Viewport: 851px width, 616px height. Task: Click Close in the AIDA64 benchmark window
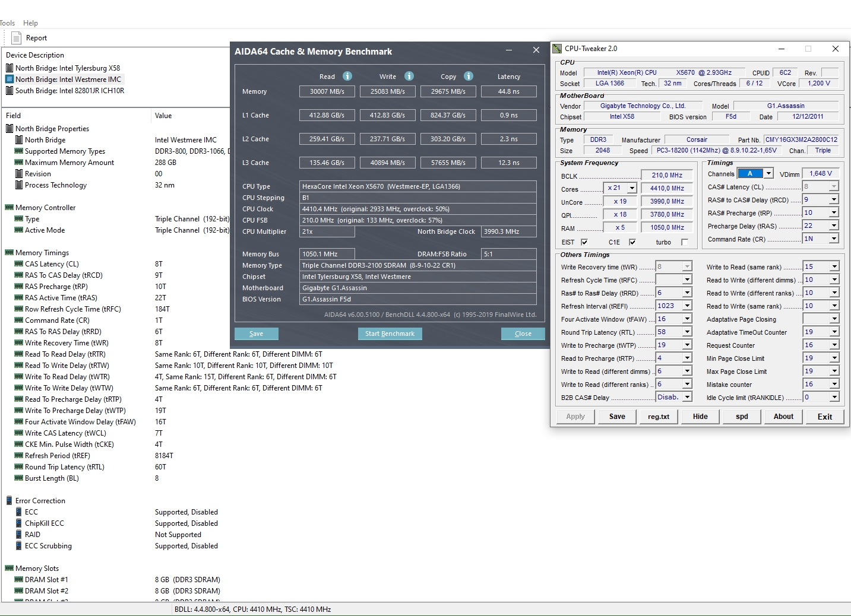pyautogui.click(x=523, y=334)
